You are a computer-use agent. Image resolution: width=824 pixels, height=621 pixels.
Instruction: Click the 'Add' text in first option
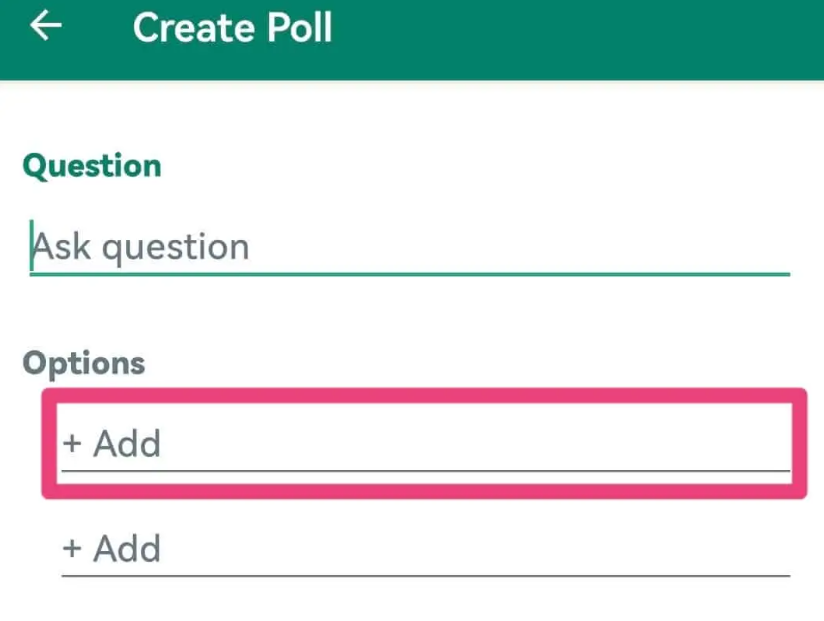coord(127,444)
